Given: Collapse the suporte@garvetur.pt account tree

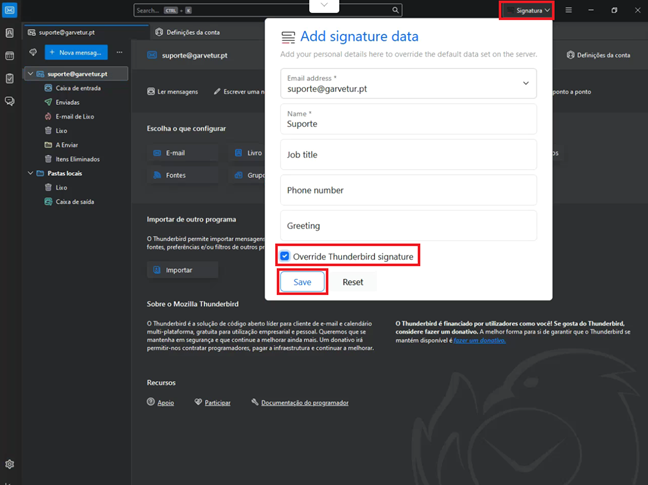Looking at the screenshot, I should pyautogui.click(x=30, y=74).
